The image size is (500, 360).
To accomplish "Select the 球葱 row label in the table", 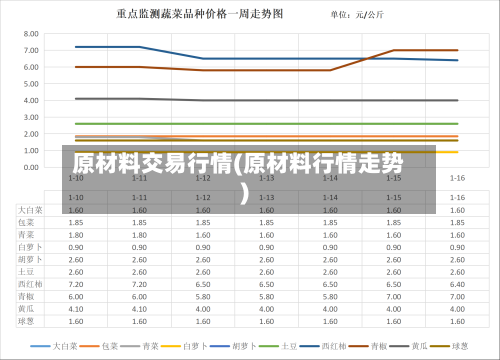I will tap(26, 321).
